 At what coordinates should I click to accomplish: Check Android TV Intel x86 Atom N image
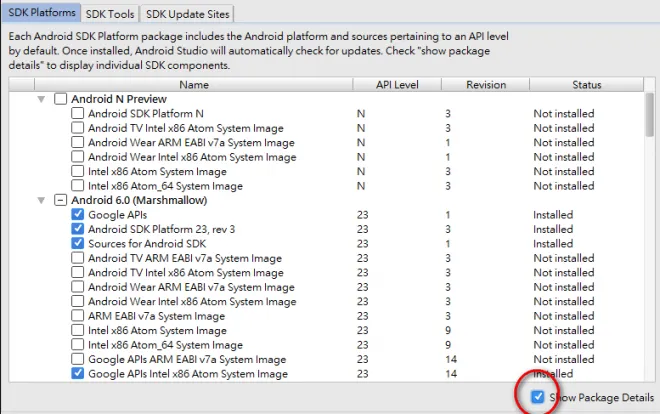77,127
